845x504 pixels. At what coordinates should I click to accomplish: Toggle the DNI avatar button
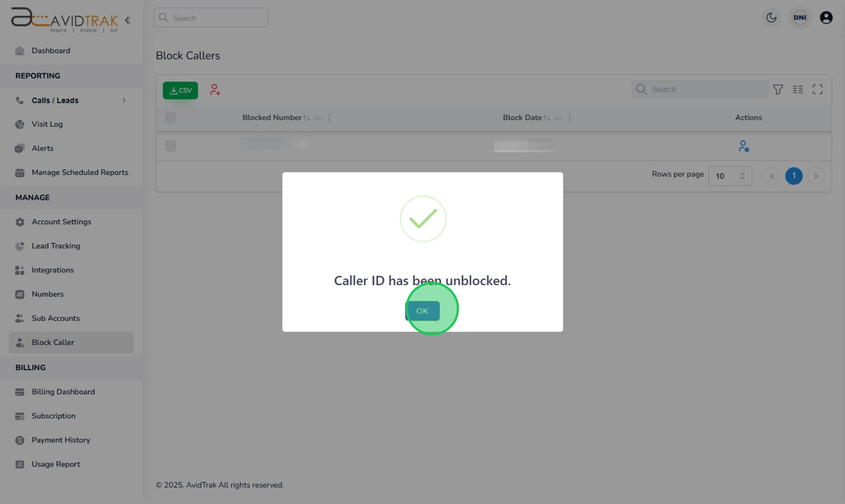(800, 17)
